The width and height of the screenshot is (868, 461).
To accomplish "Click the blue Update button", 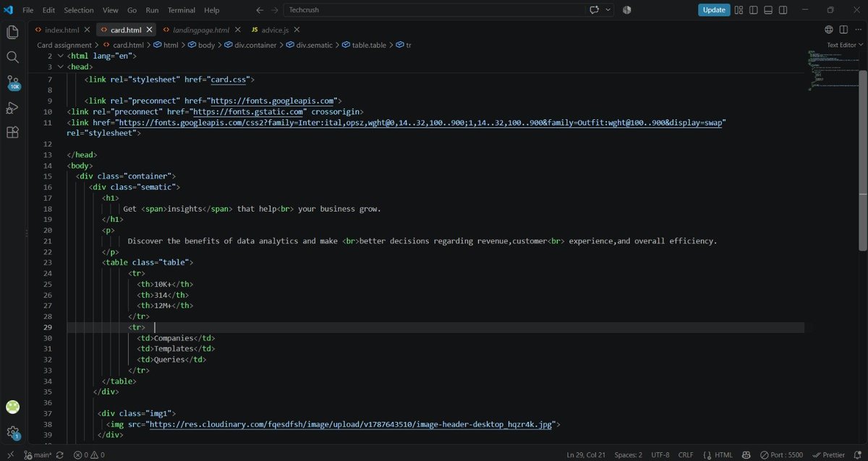I will [x=713, y=10].
